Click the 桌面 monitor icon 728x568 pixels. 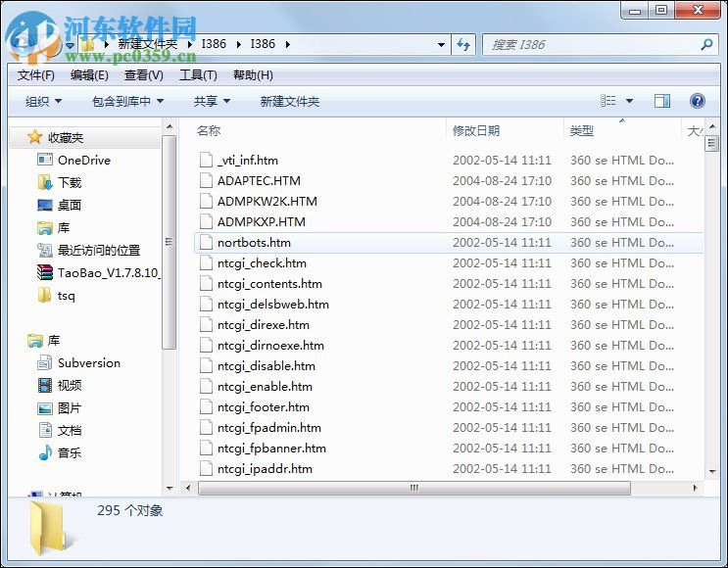45,205
